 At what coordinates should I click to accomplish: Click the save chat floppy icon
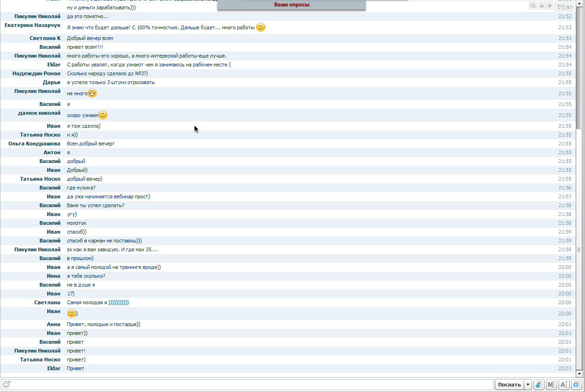tap(576, 385)
